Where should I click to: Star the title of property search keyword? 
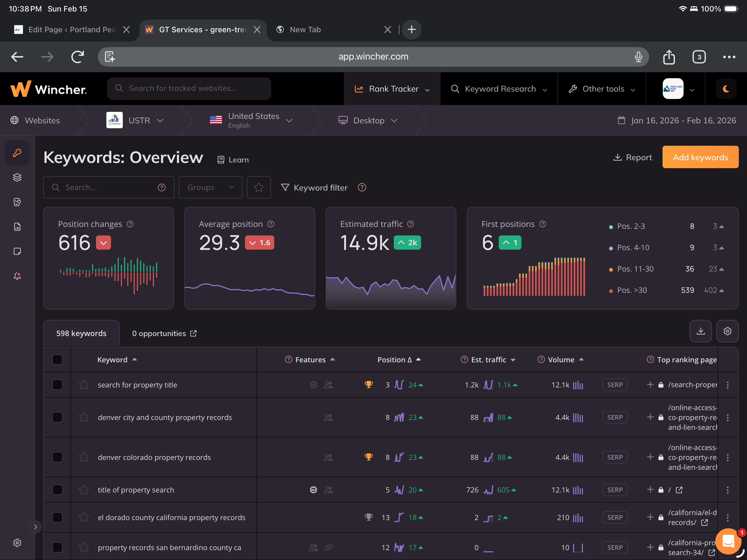(84, 490)
